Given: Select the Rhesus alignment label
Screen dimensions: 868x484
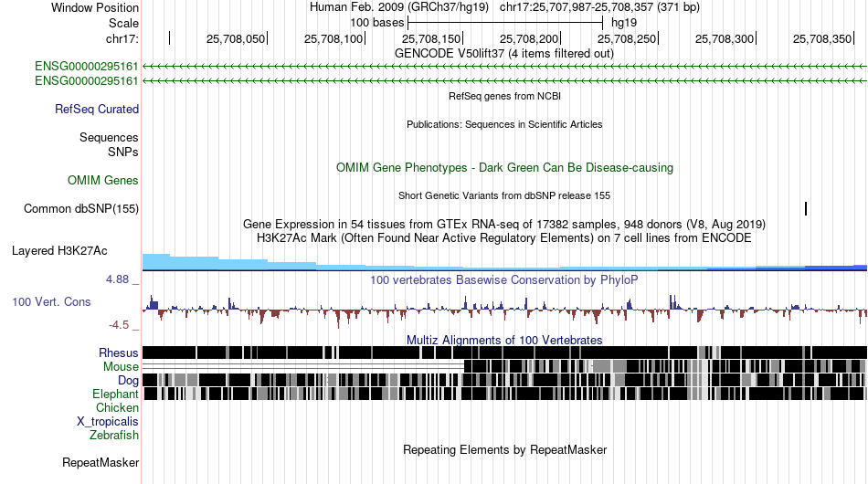Looking at the screenshot, I should [119, 352].
